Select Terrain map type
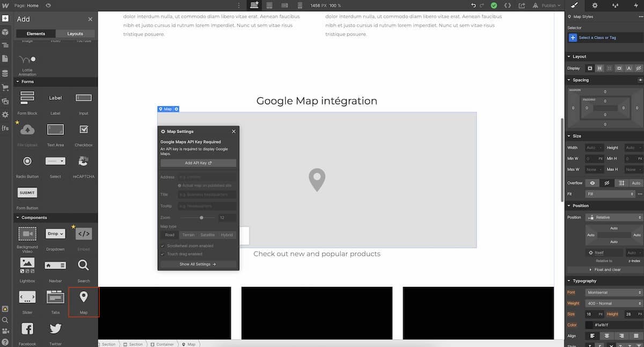The height and width of the screenshot is (347, 644). pos(188,235)
